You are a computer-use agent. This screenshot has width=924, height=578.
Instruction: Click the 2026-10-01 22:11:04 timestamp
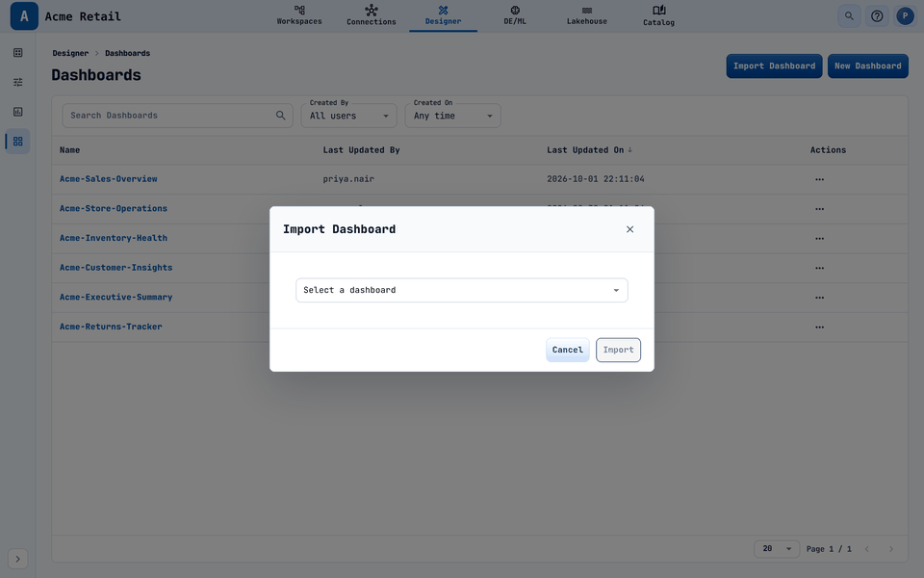595,179
